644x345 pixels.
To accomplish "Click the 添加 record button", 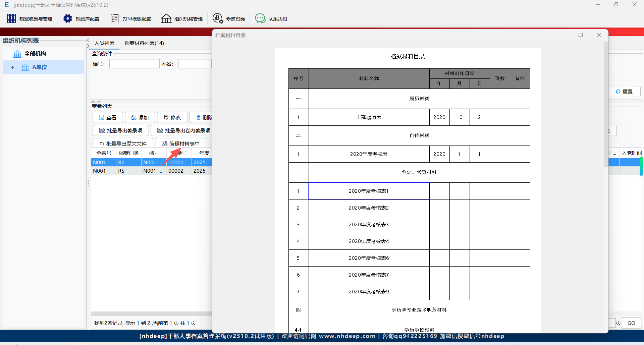I will coord(140,117).
